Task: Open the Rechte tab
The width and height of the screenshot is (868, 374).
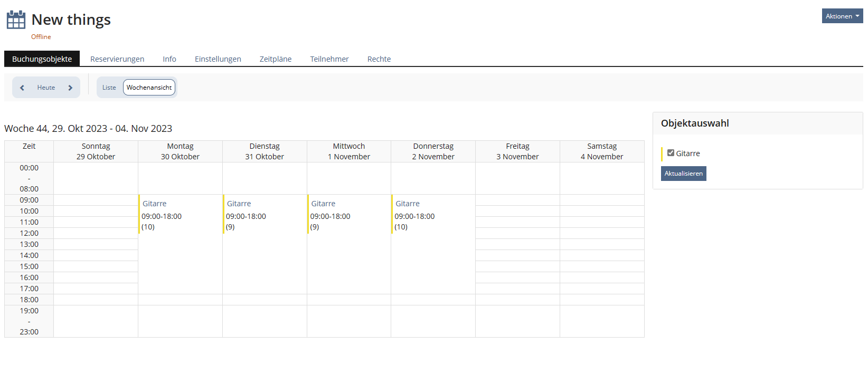Action: point(379,59)
